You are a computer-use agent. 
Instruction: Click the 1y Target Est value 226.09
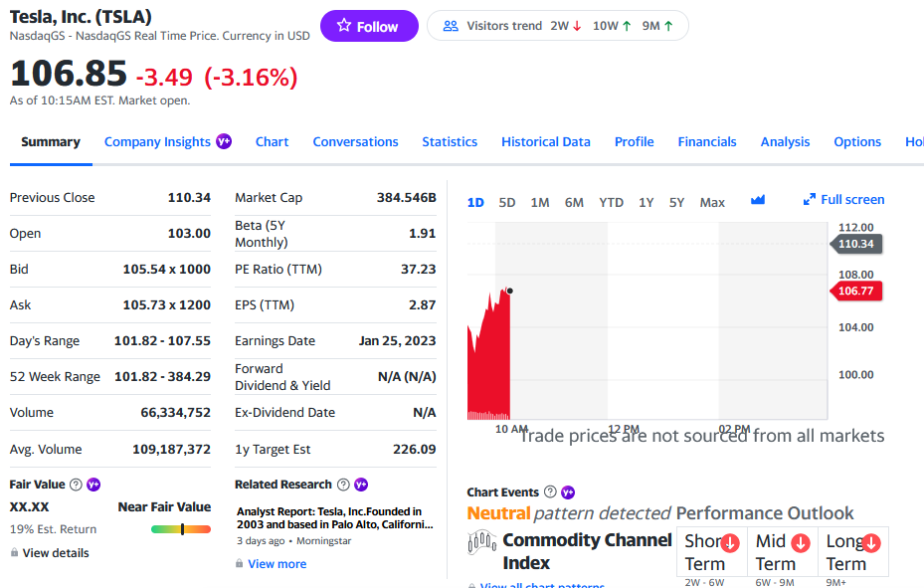(x=415, y=449)
